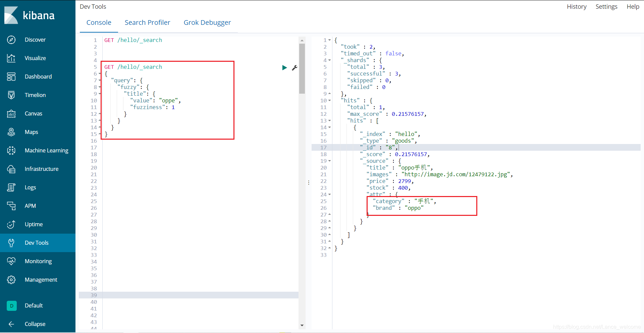Image resolution: width=644 pixels, height=333 pixels.
Task: Switch to Console tab
Action: click(99, 22)
